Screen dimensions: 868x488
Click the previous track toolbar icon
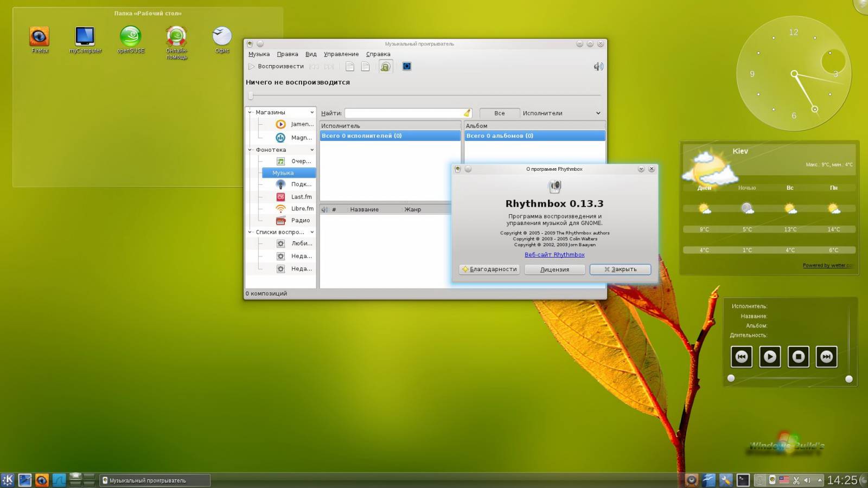tap(314, 66)
